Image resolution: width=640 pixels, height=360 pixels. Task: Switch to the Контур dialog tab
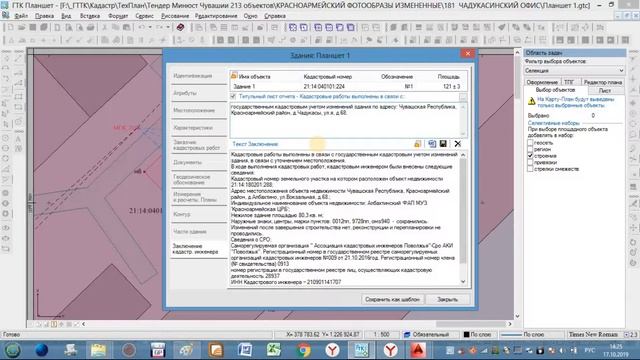[x=198, y=214]
